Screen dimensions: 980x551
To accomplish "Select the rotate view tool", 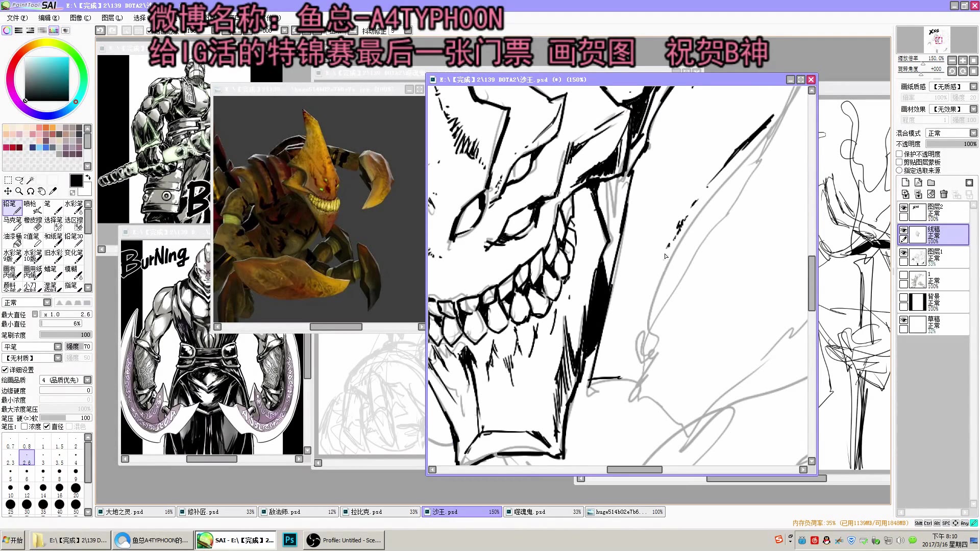I will pos(30,191).
